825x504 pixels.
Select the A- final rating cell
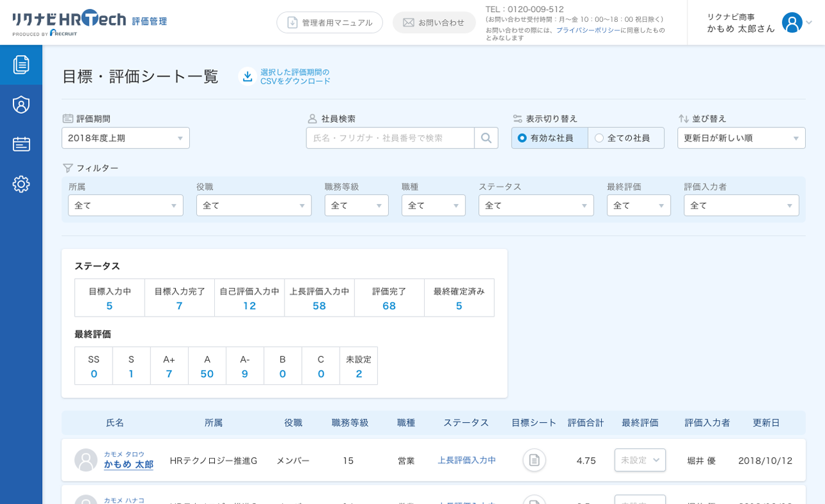click(x=245, y=366)
